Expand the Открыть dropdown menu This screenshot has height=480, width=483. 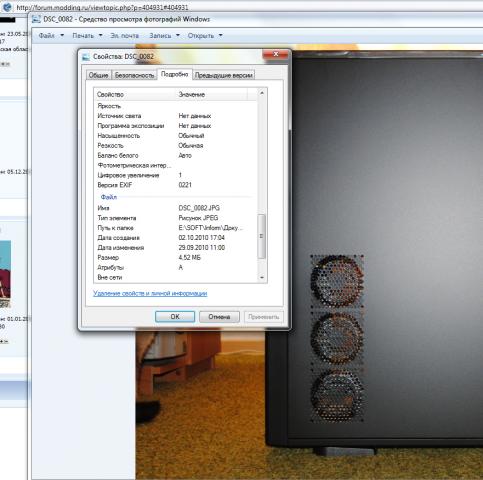pyautogui.click(x=205, y=35)
